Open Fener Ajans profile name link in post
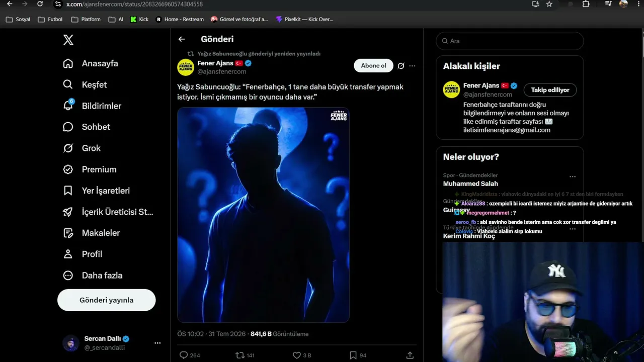The width and height of the screenshot is (644, 362). tap(215, 63)
